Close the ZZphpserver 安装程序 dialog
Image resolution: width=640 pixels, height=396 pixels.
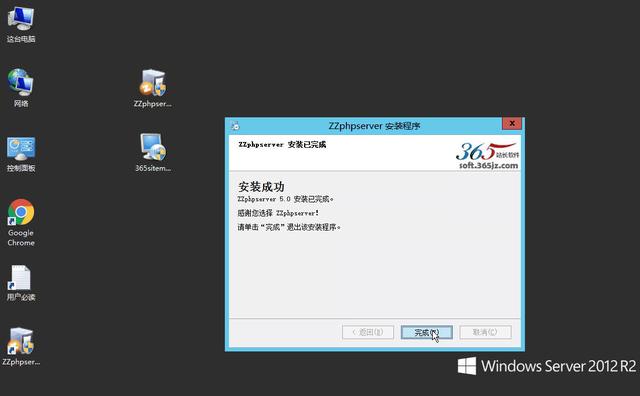[512, 123]
